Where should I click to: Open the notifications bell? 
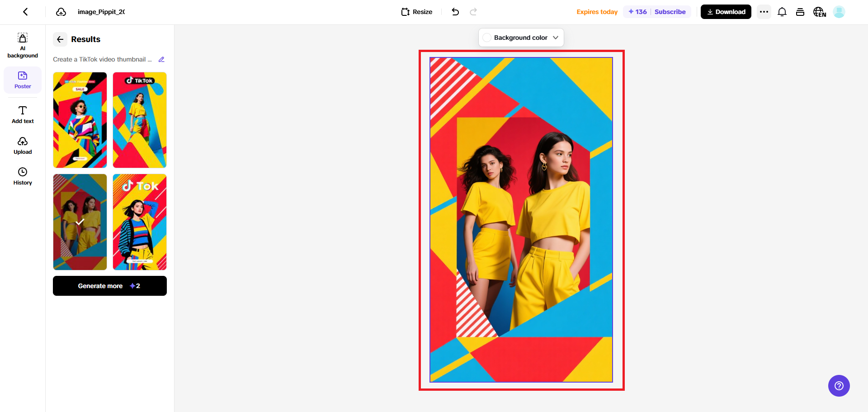[x=782, y=12]
